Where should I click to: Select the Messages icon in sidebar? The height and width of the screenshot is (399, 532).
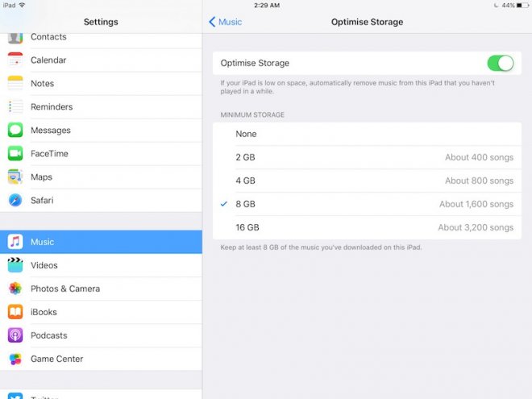coord(15,131)
